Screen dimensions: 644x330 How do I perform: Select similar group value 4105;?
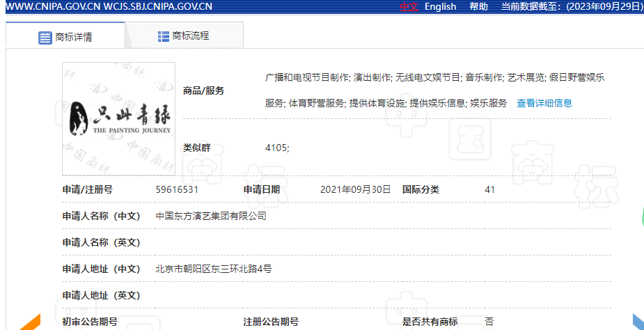(277, 148)
